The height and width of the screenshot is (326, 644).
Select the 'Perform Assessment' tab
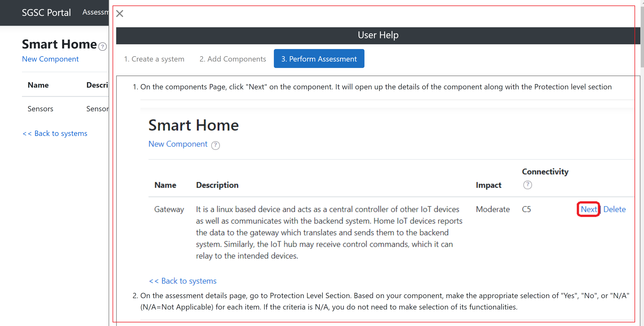click(x=319, y=59)
